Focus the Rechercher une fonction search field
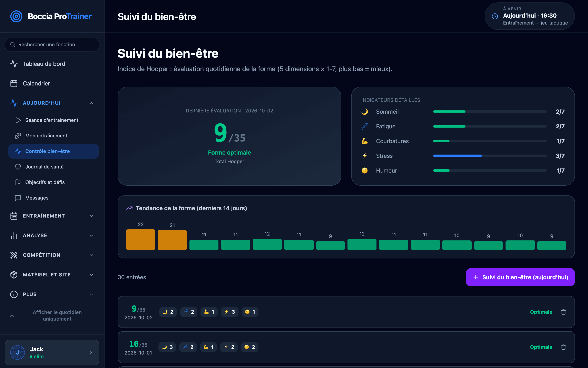 coord(52,45)
